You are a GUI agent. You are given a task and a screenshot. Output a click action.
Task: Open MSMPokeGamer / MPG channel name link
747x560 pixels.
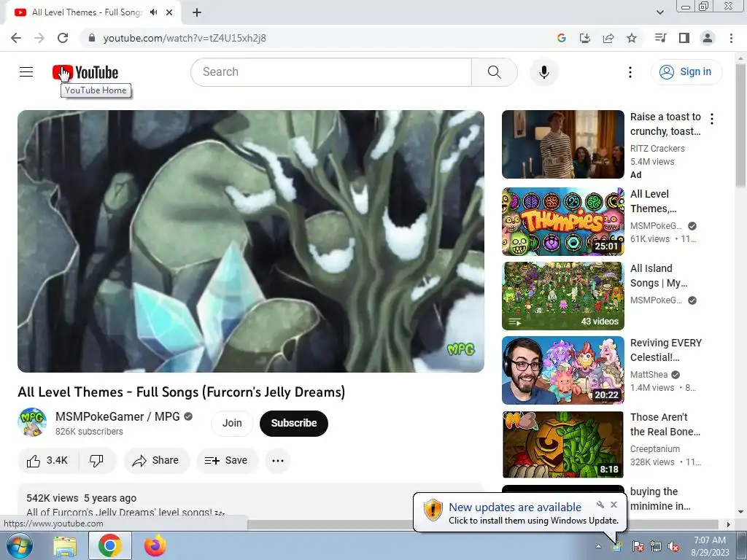pyautogui.click(x=117, y=416)
